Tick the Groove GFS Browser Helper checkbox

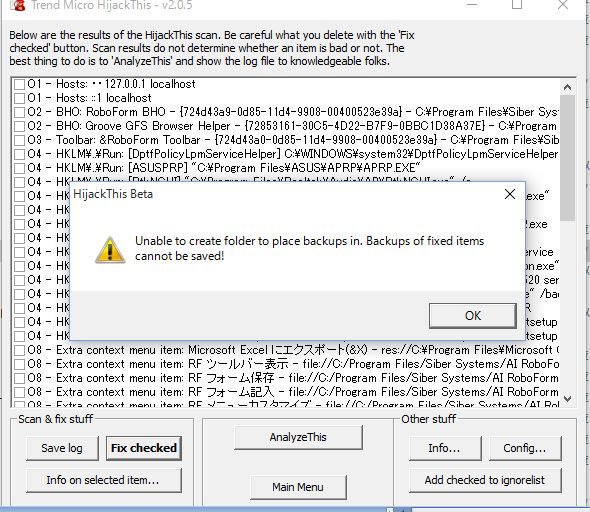(x=19, y=126)
